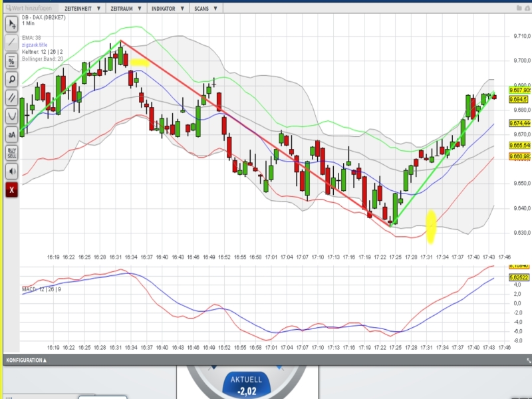Expand the KONFIGURATION panel
The width and height of the screenshot is (532, 399).
click(27, 360)
